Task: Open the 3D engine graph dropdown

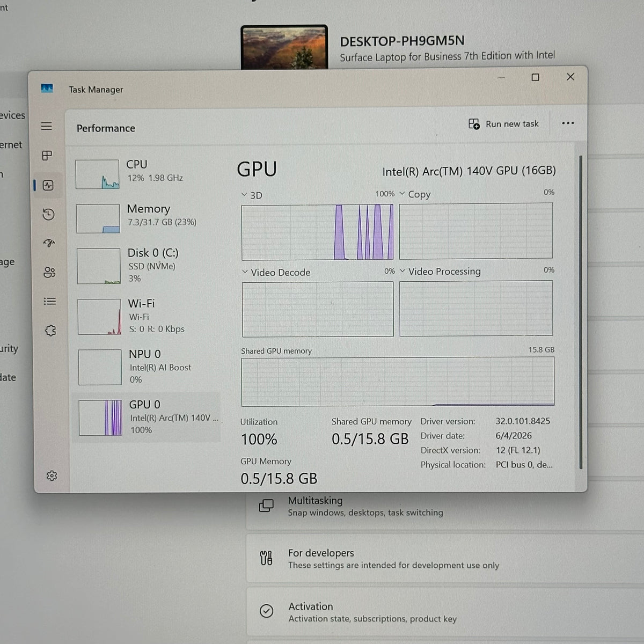Action: pyautogui.click(x=252, y=195)
